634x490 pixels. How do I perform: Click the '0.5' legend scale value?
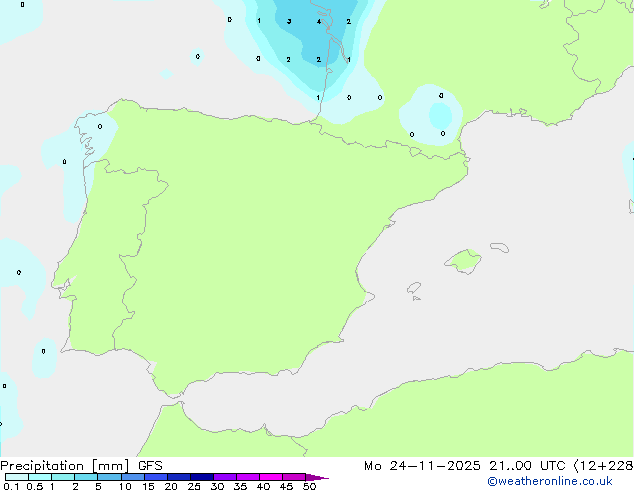pyautogui.click(x=35, y=486)
